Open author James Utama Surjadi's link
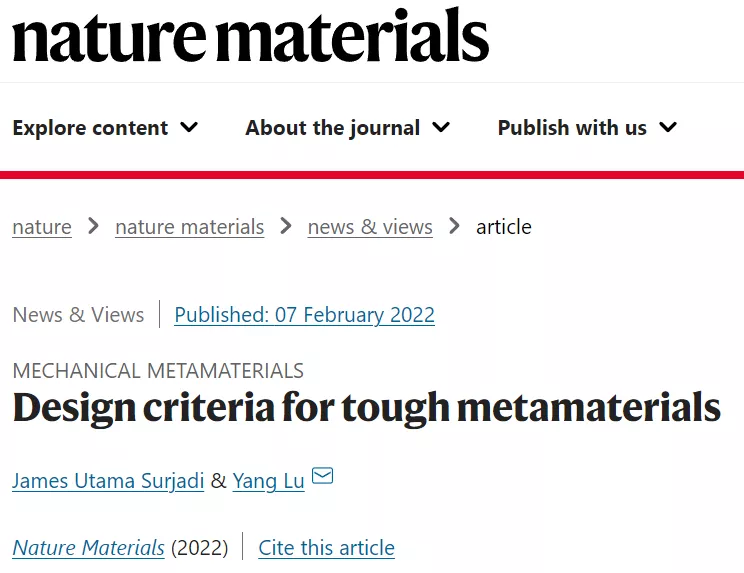The width and height of the screenshot is (744, 573). [x=108, y=481]
